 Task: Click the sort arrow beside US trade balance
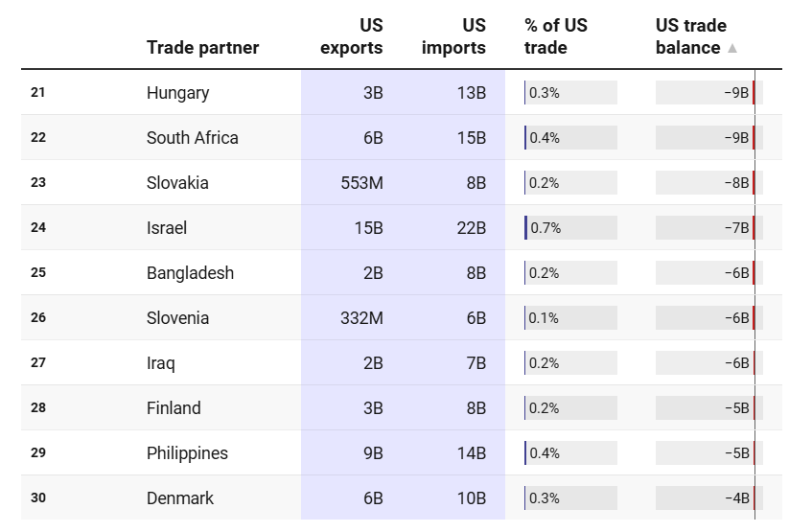[732, 48]
